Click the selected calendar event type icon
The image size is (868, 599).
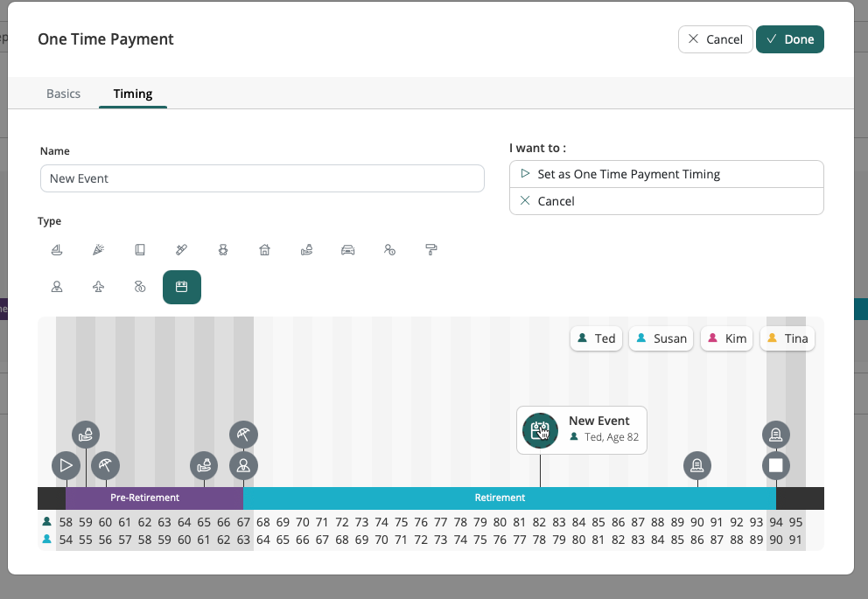(x=182, y=287)
